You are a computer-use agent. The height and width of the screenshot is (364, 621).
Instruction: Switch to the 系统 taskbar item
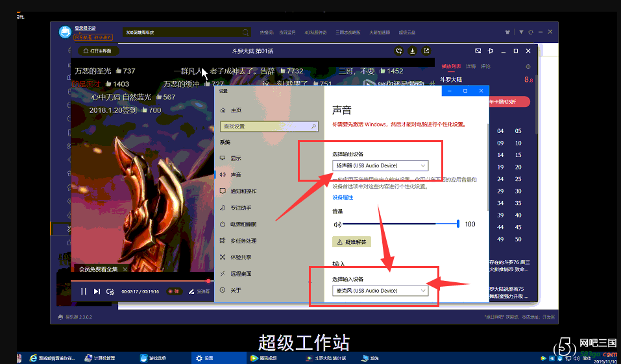(x=371, y=358)
